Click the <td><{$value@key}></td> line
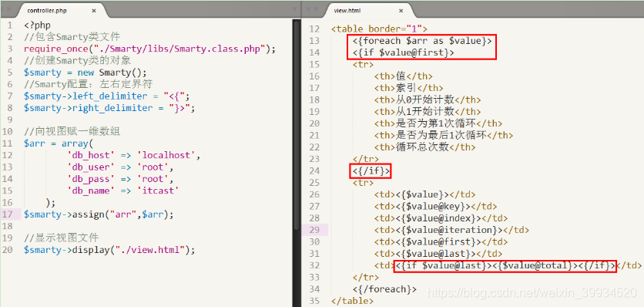Image resolution: width=644 pixels, height=307 pixels. [x=435, y=206]
